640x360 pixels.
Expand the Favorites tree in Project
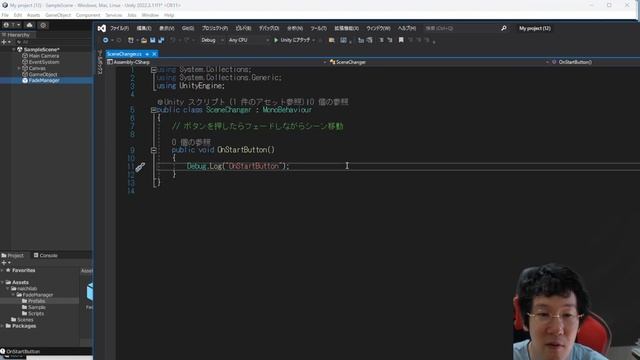(2, 270)
